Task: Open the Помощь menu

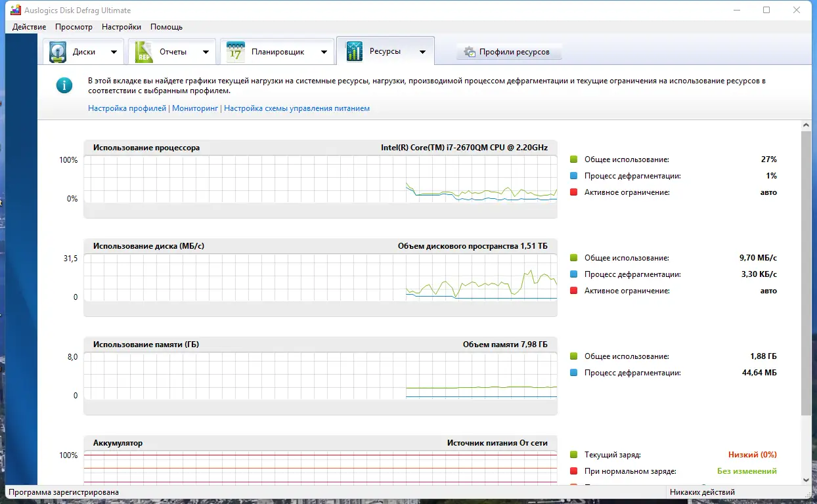Action: tap(166, 27)
